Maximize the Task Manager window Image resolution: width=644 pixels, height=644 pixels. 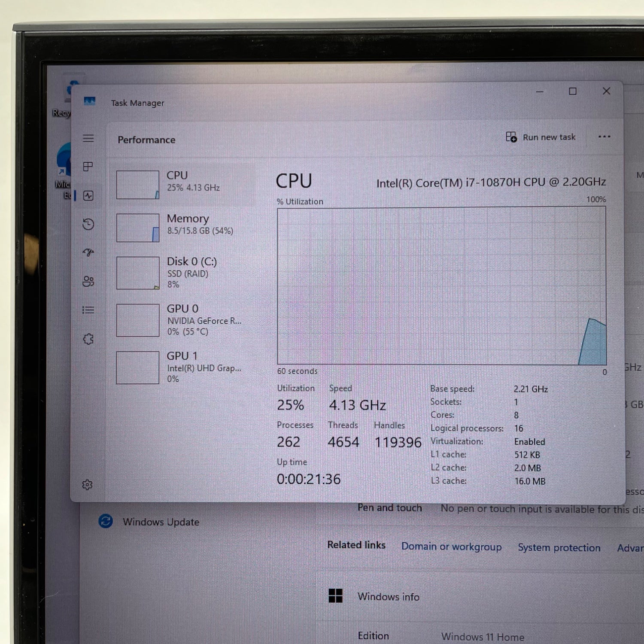pos(573,91)
